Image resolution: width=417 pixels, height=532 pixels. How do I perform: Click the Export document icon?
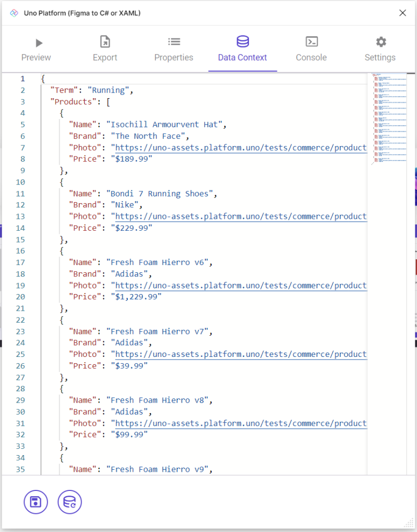(105, 42)
